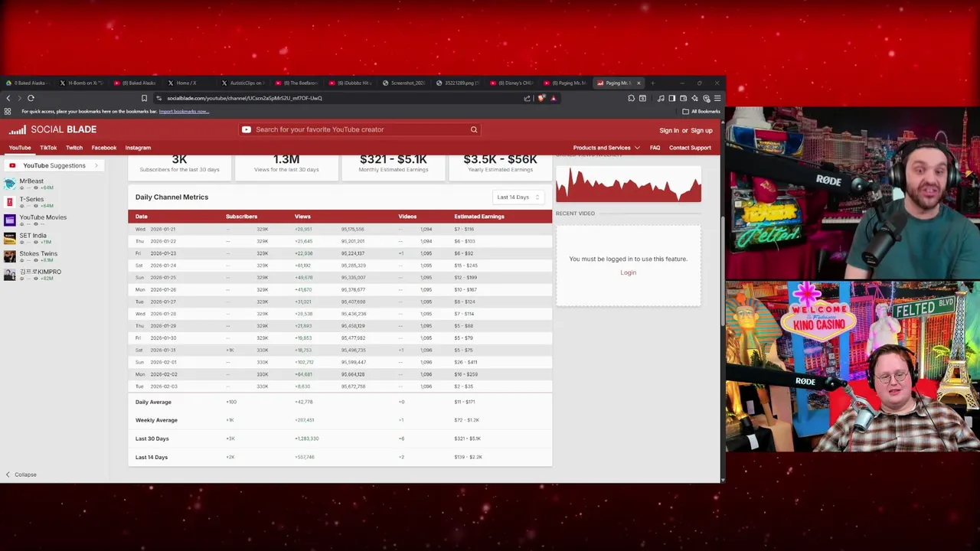Click the Brave Rewards triangle icon
Screen dimensions: 980x551
point(553,98)
